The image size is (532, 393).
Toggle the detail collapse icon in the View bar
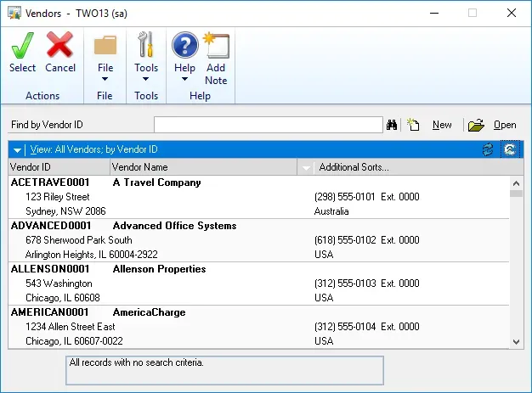pyautogui.click(x=510, y=149)
